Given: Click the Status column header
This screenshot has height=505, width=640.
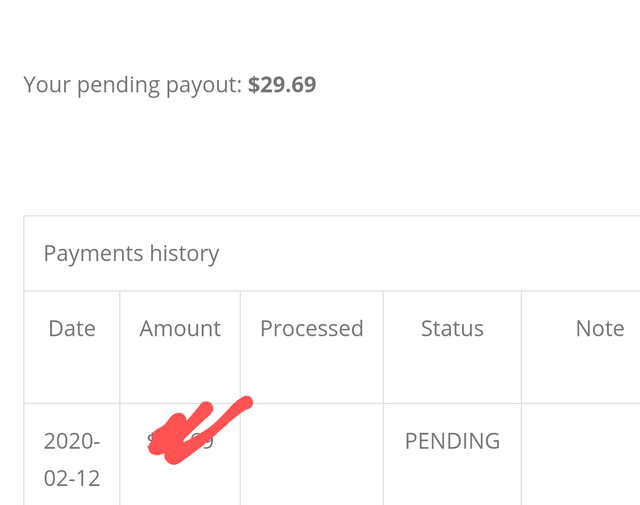Looking at the screenshot, I should (x=452, y=329).
